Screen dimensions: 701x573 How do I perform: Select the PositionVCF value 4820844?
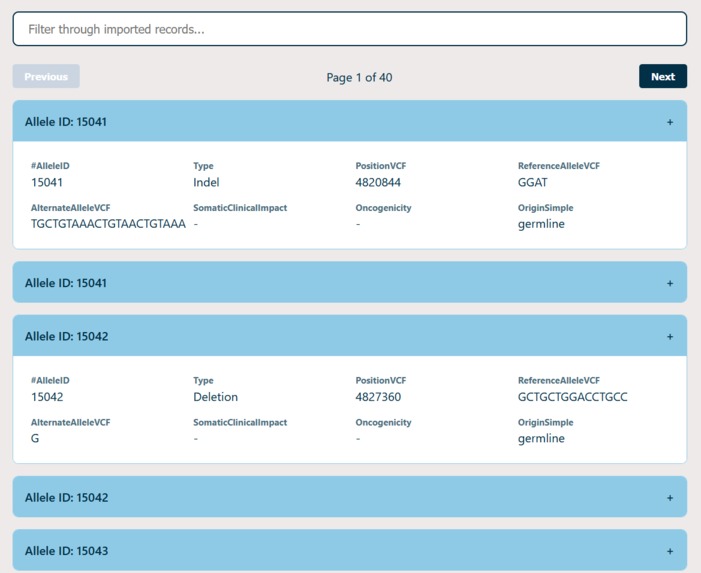tap(378, 182)
